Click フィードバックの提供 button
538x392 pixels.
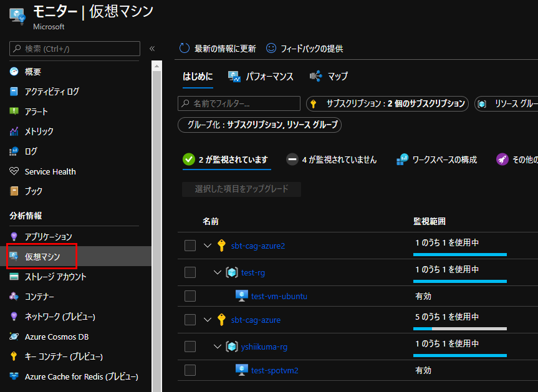point(305,49)
